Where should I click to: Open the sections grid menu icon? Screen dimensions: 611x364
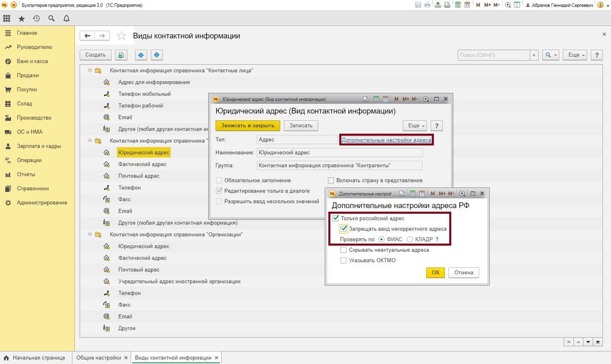tap(6, 19)
